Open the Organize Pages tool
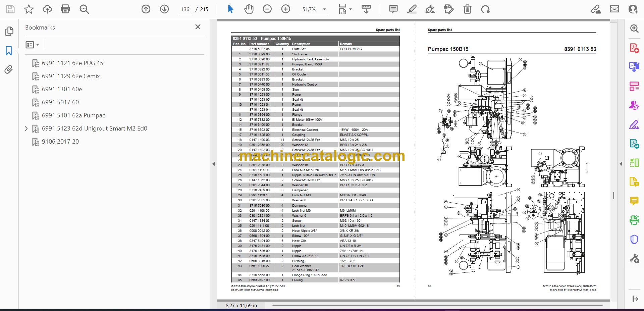 pos(634,86)
